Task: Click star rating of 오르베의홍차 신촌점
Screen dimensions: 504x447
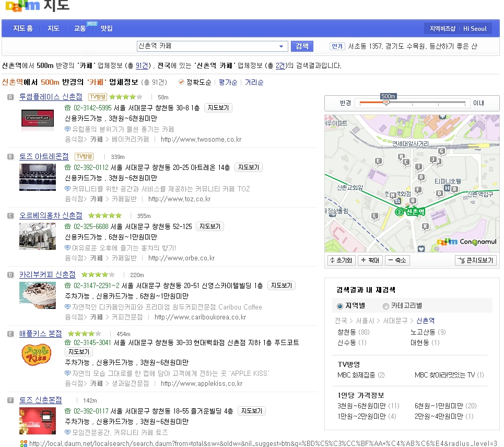Action: click(x=105, y=215)
